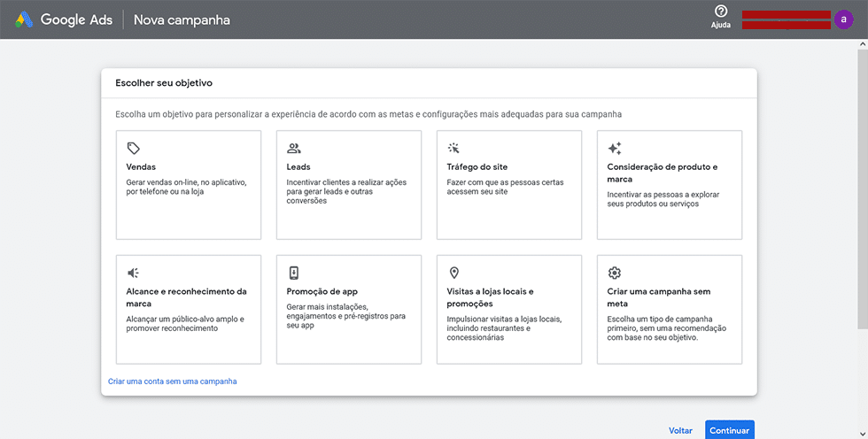Pick Promoção de app objective title
868x439 pixels.
coord(322,291)
